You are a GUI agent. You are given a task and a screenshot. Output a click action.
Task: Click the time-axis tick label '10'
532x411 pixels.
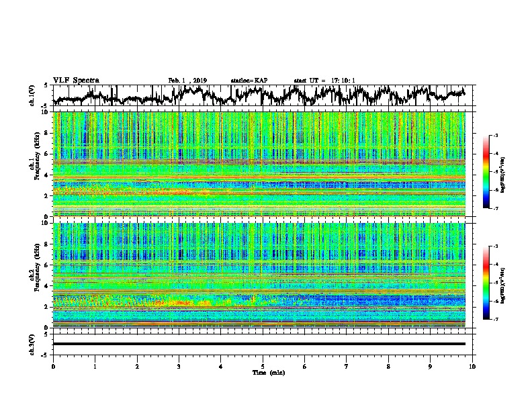(472, 367)
